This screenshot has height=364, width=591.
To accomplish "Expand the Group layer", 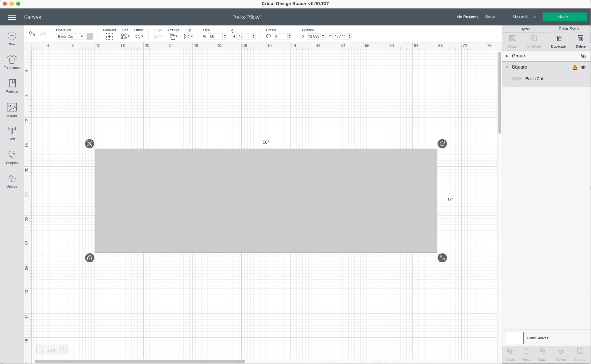I will (507, 56).
